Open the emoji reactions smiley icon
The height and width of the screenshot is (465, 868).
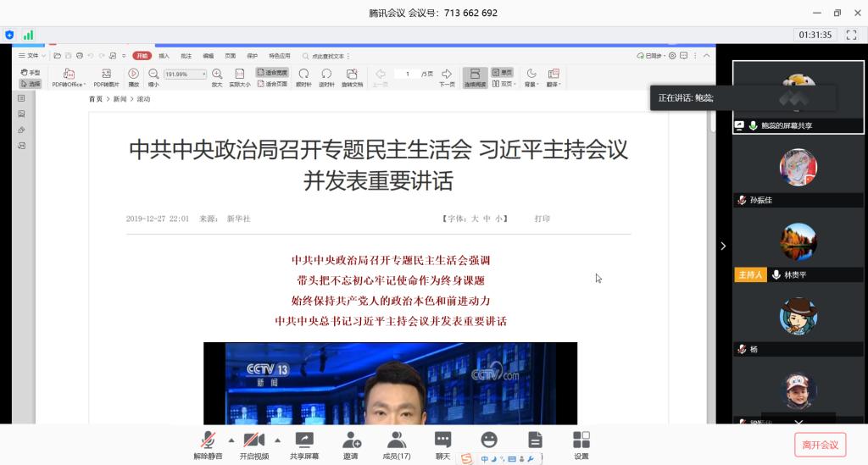pyautogui.click(x=489, y=440)
